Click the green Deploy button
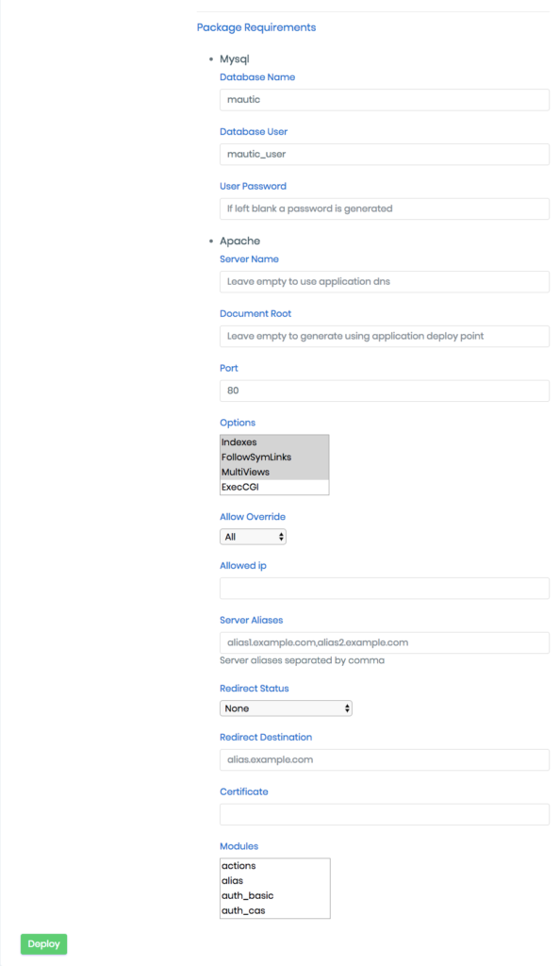The height and width of the screenshot is (966, 560). (43, 943)
